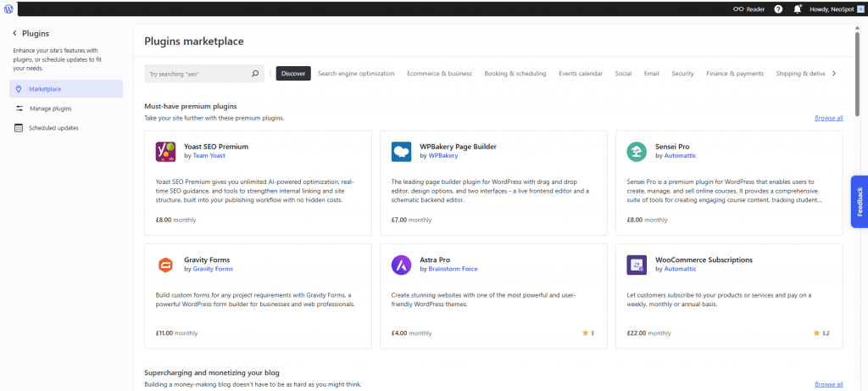Image resolution: width=868 pixels, height=391 pixels.
Task: Click the WooCommerce Subscriptions icon
Action: [637, 265]
